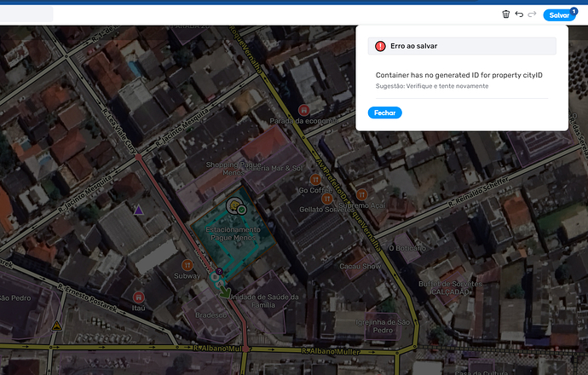Screen dimensions: 588x375
Task: Click the editor avatar on the parking lot
Action: tap(233, 205)
